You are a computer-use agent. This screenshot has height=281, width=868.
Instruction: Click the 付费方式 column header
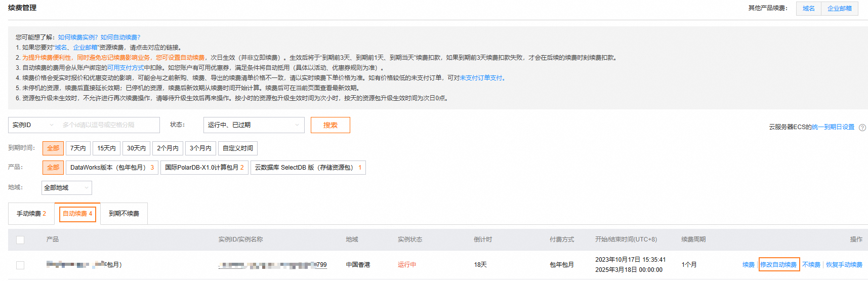tap(562, 239)
